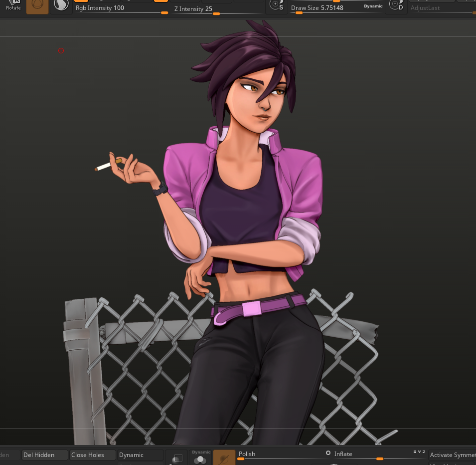The width and height of the screenshot is (476, 465).
Task: Click the bottom Dynamic button
Action: coord(141,455)
